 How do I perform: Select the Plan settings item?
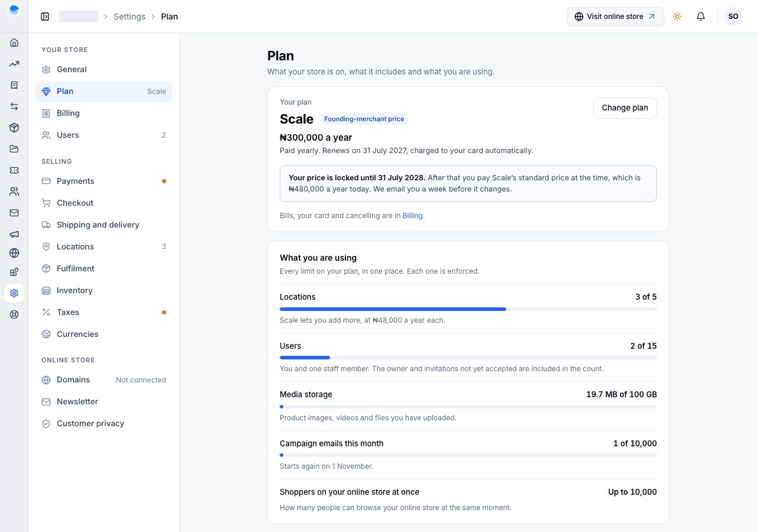coord(103,92)
